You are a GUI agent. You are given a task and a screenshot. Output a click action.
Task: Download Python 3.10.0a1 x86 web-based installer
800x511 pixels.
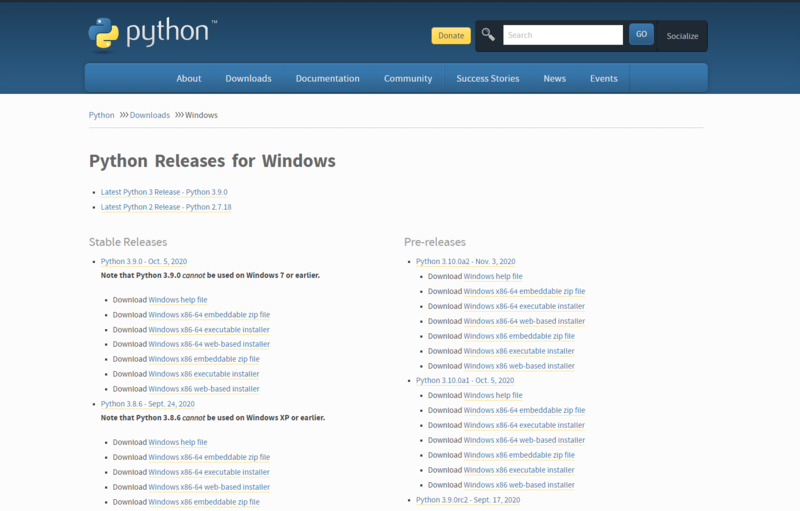pos(519,485)
